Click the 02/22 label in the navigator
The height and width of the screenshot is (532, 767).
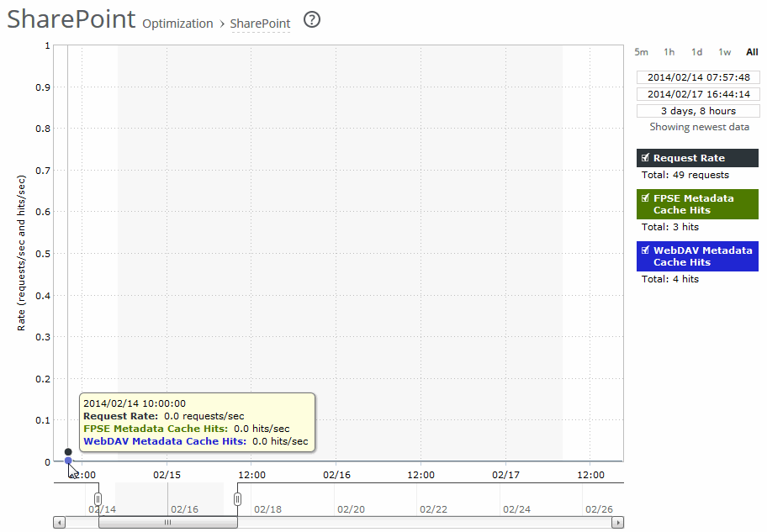433,509
